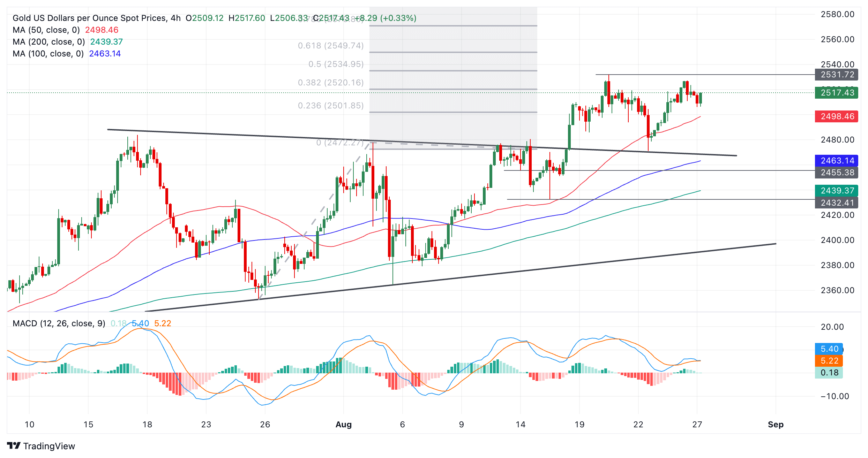Viewport: 868px width, 458px height.
Task: Click the 19 date on time axis
Action: pyautogui.click(x=579, y=425)
